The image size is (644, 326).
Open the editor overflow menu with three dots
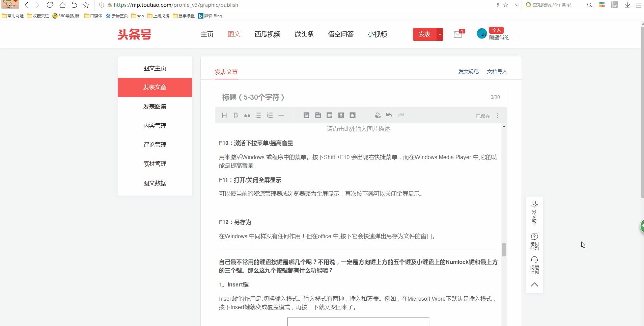coord(498,115)
